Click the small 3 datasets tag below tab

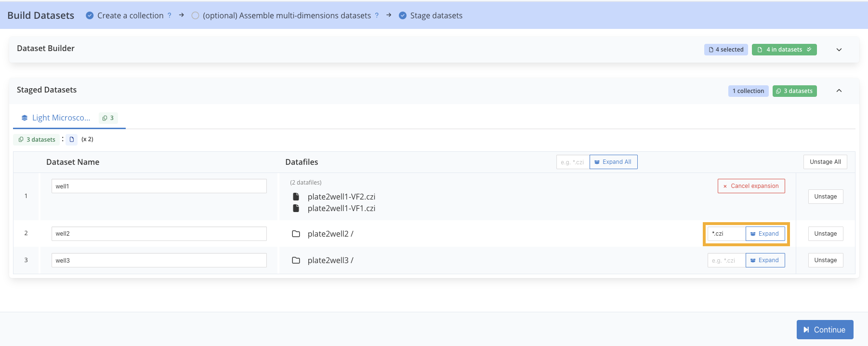(37, 139)
